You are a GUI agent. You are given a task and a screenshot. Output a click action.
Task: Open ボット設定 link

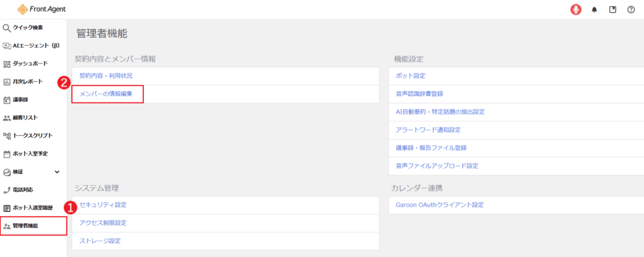click(411, 76)
